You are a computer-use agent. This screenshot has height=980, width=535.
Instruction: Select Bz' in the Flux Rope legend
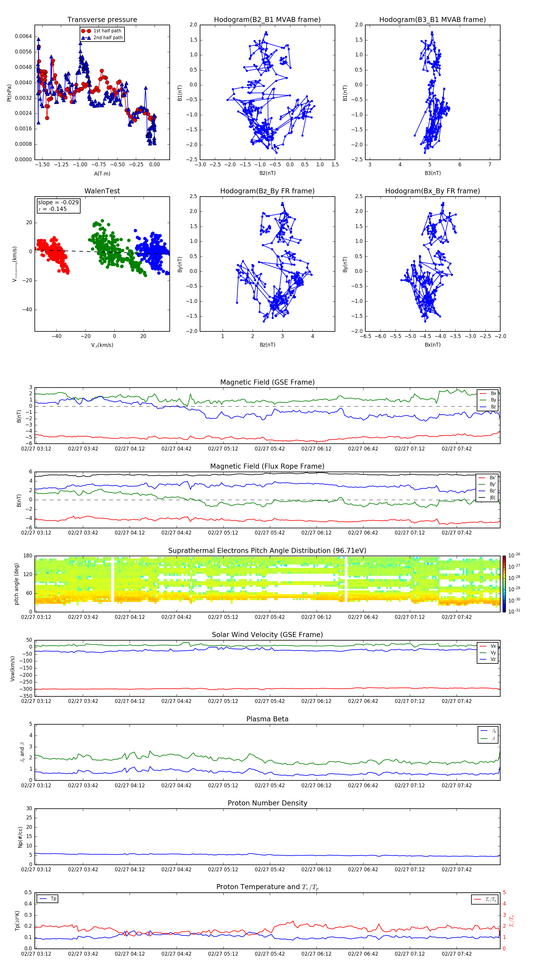click(487, 491)
